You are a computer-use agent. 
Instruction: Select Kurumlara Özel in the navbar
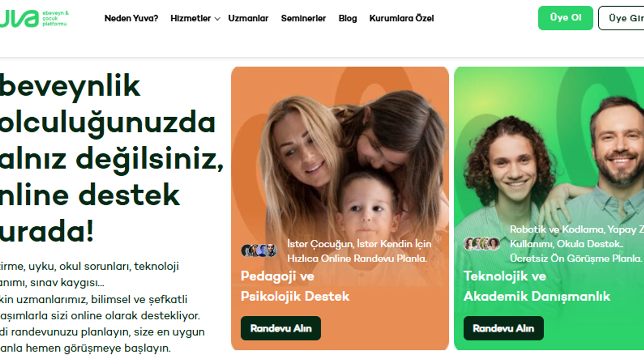coord(401,19)
